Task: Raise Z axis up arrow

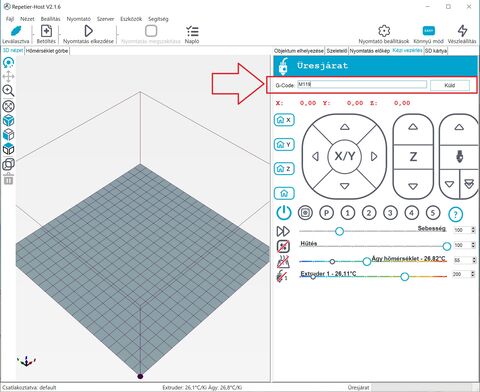Action: 413,127
